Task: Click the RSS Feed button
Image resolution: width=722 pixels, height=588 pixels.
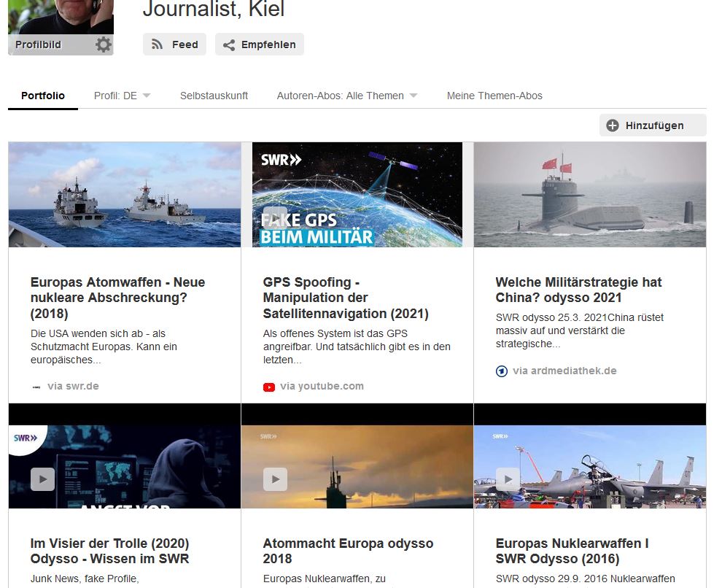Action: pos(174,45)
